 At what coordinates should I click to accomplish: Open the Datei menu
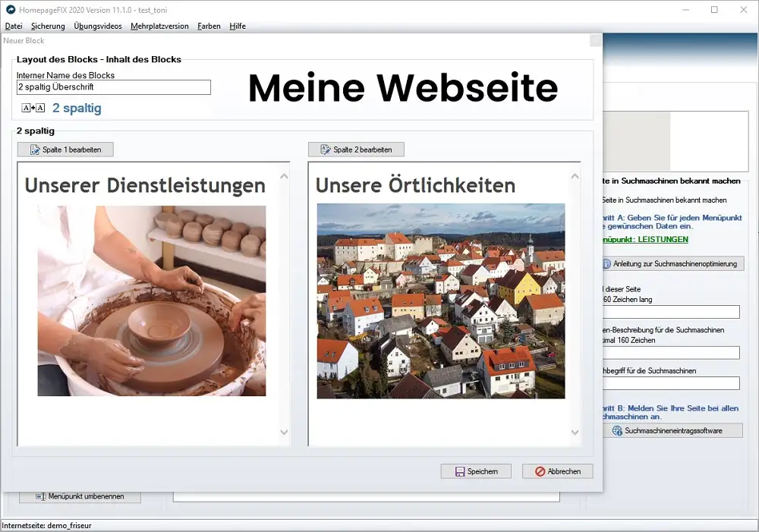click(x=14, y=25)
